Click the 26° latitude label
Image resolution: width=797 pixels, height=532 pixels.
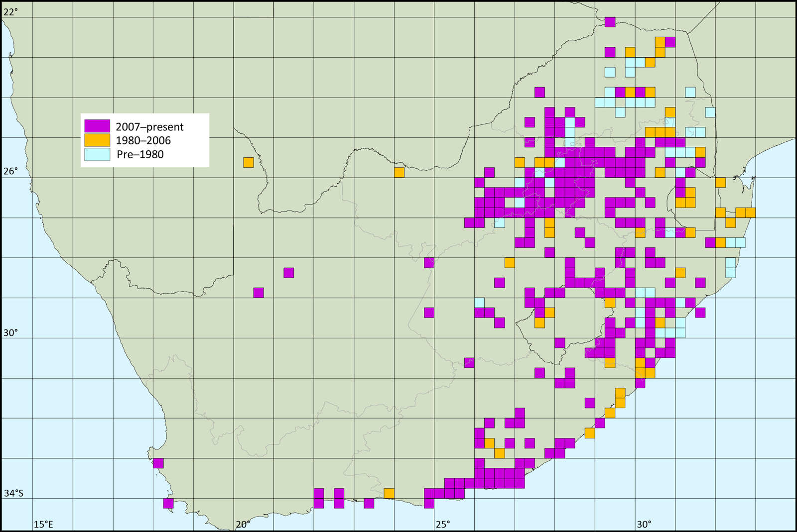(10, 171)
